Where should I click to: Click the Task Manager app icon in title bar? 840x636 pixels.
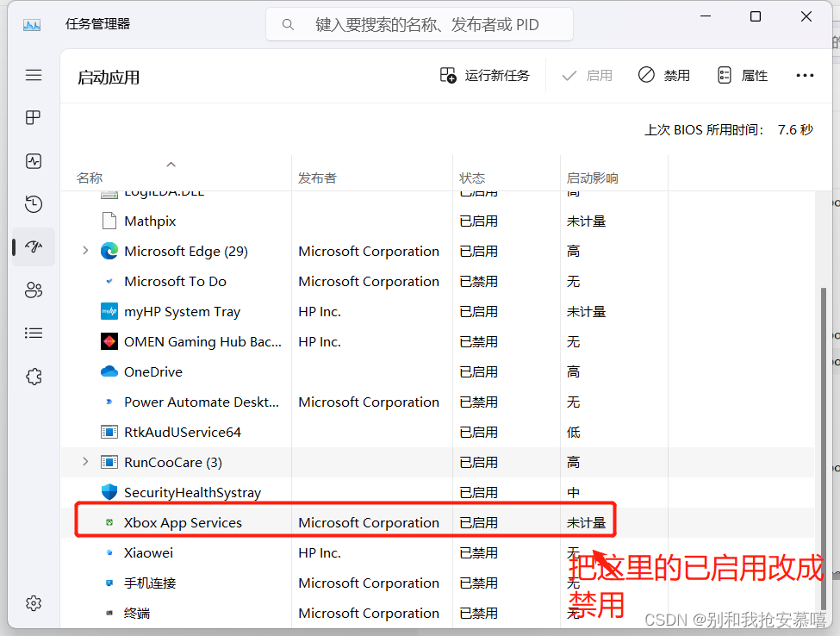(x=32, y=25)
